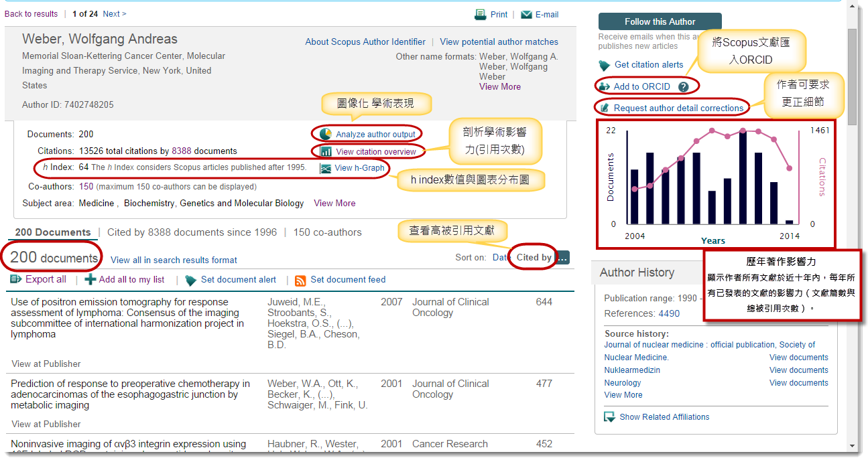Select the 200 Documents tab
The image size is (868, 462).
53,232
